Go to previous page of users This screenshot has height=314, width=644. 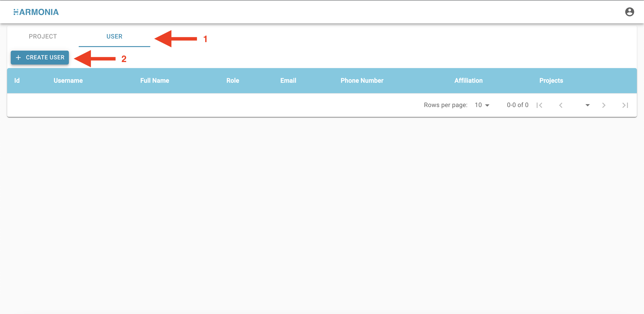point(561,105)
